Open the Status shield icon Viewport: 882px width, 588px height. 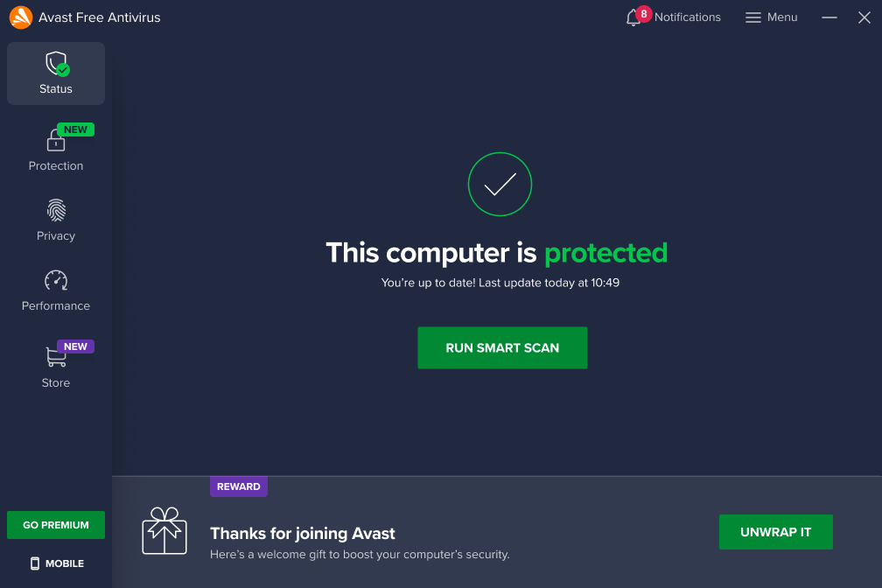[x=57, y=64]
